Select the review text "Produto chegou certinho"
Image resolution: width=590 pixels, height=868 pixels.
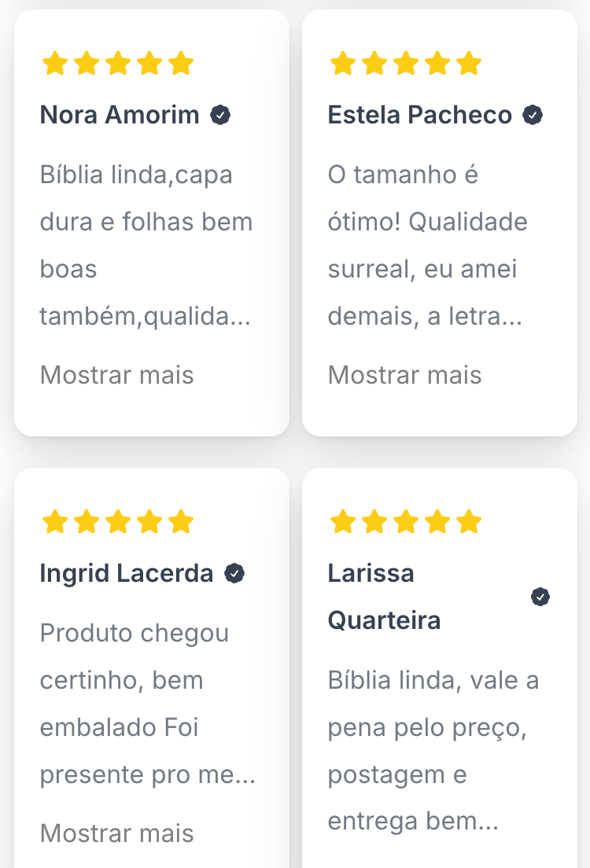click(x=147, y=704)
